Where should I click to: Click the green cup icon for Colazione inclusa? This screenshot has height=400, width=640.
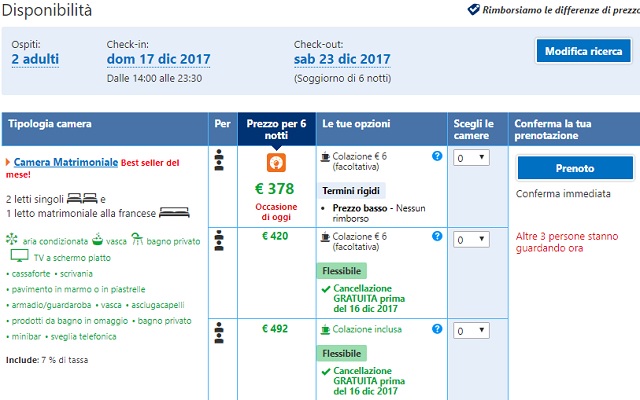pyautogui.click(x=325, y=329)
